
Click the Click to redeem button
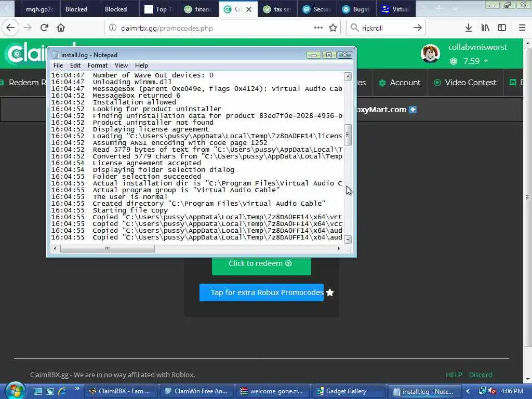[x=261, y=265]
